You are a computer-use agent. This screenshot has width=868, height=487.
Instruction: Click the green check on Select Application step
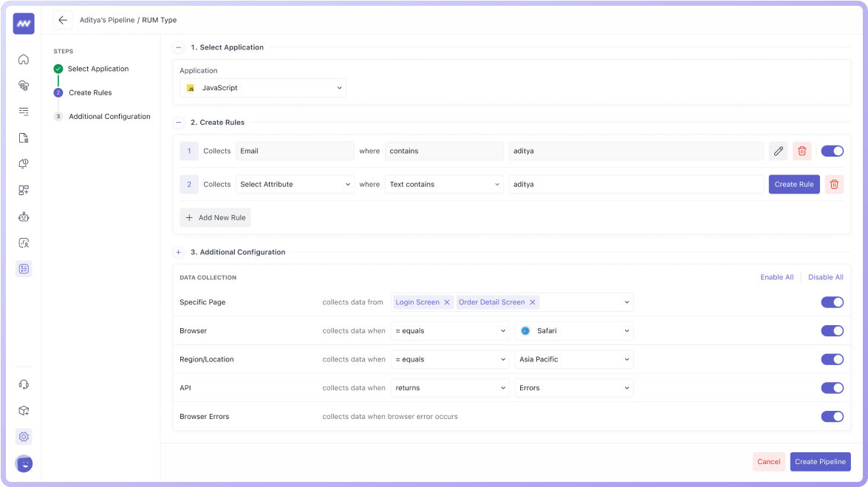click(58, 69)
